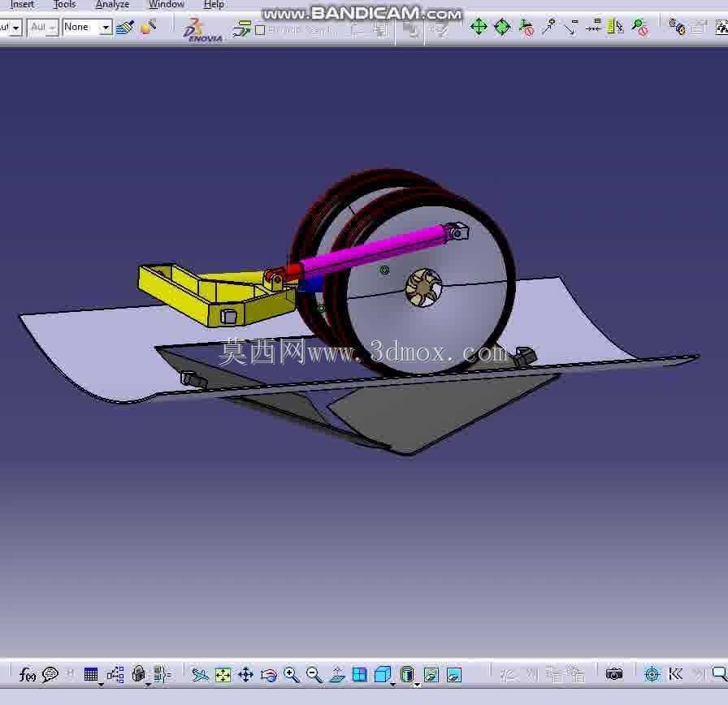The image size is (728, 705).
Task: Expand the design table icon arrow
Action: tap(102, 685)
